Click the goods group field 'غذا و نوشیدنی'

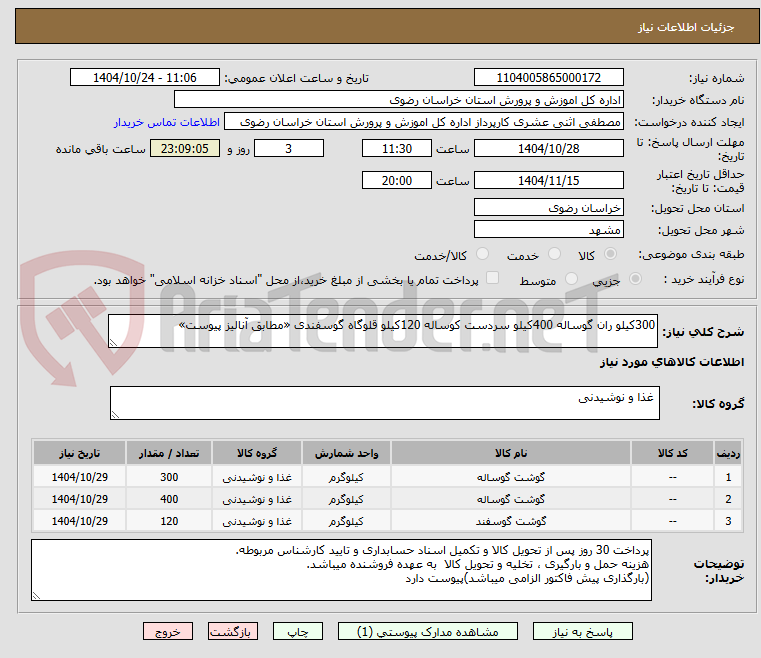tap(384, 403)
